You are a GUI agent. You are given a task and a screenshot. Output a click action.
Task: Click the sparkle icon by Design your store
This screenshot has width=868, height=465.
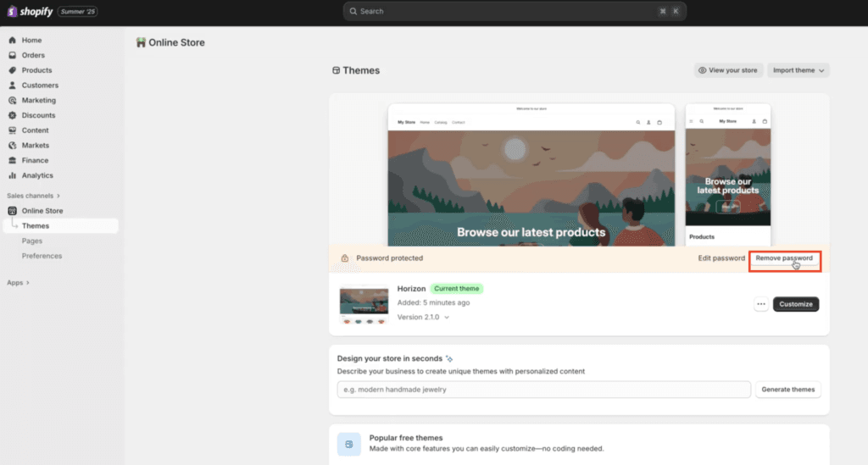tap(449, 359)
